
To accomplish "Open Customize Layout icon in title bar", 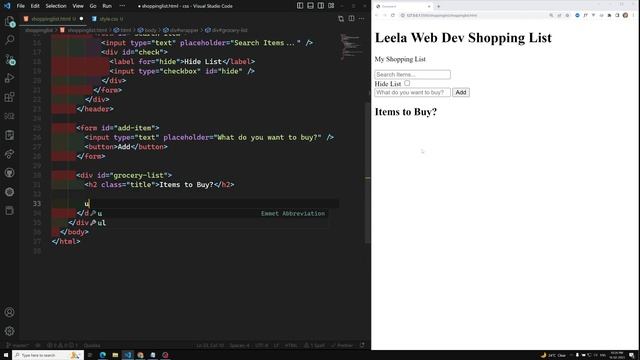I will [331, 6].
